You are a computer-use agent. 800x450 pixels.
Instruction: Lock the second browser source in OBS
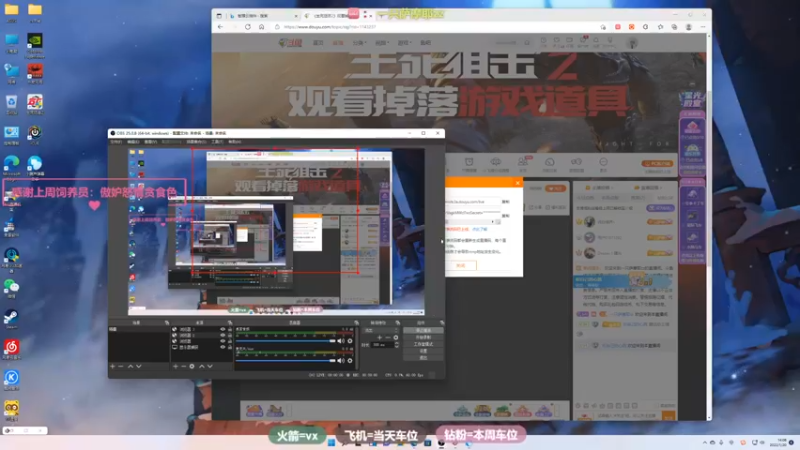[x=230, y=335]
